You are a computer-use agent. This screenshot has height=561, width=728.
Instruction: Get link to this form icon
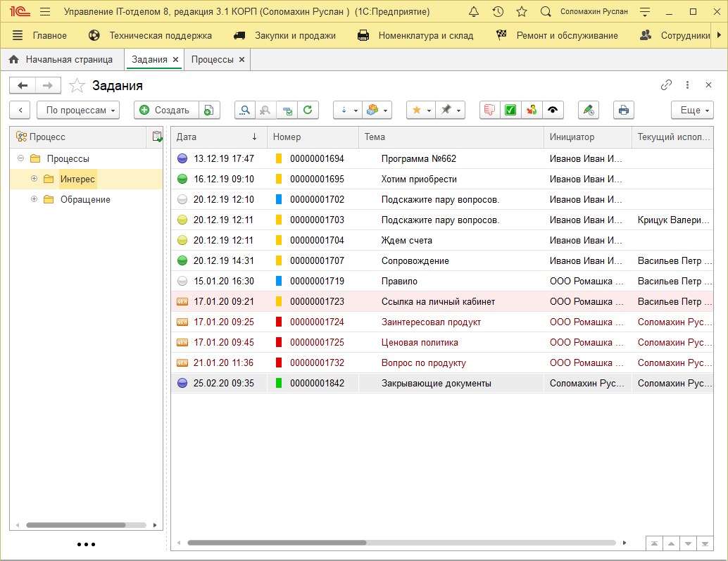[666, 85]
